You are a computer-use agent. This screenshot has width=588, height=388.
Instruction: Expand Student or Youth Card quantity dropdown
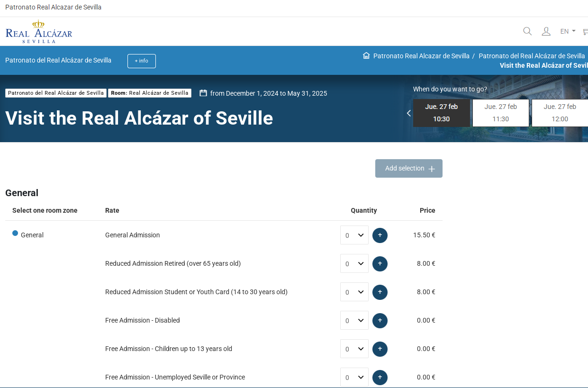coord(354,292)
